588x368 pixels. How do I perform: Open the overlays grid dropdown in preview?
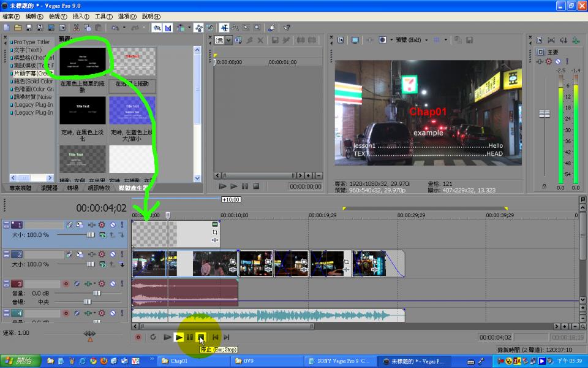[x=445, y=40]
